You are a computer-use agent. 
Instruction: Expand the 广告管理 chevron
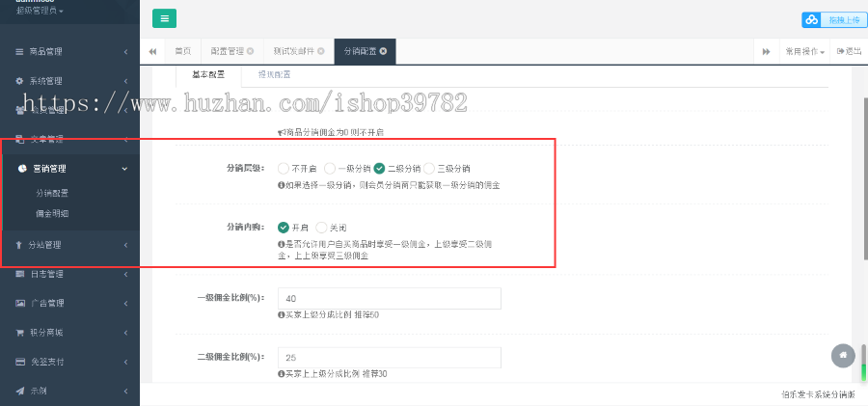[125, 303]
